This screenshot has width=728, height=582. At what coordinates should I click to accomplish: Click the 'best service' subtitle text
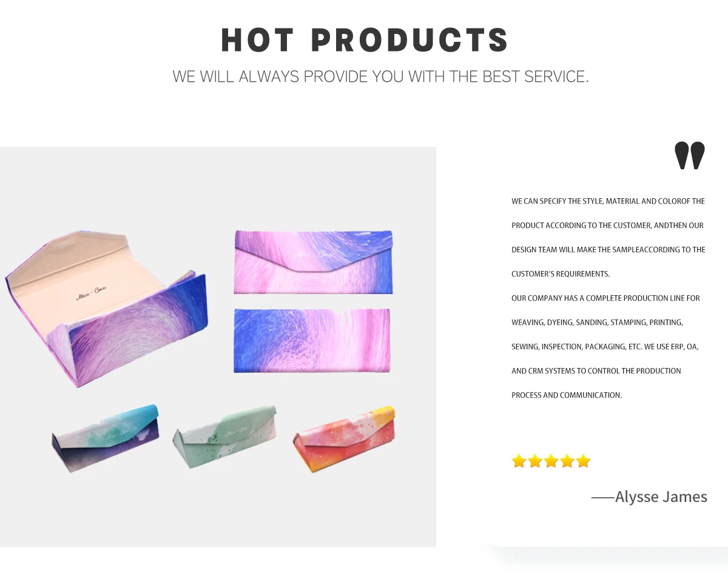(381, 77)
